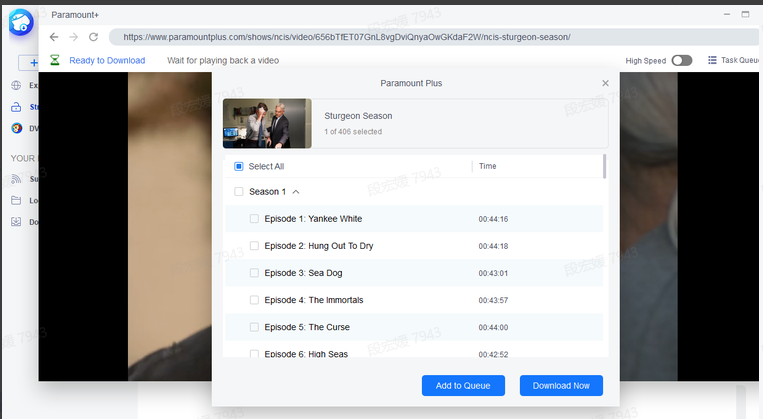Toggle the High Speed switch

point(682,60)
